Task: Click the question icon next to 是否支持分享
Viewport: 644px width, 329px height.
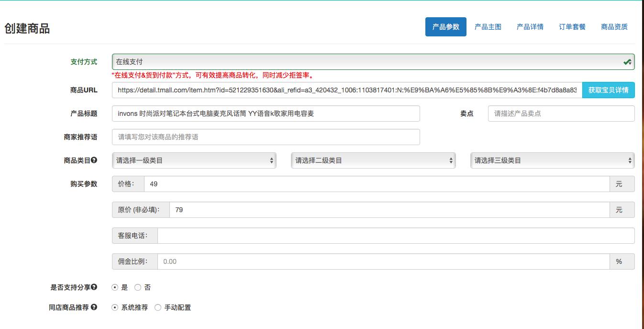Action: coord(94,287)
